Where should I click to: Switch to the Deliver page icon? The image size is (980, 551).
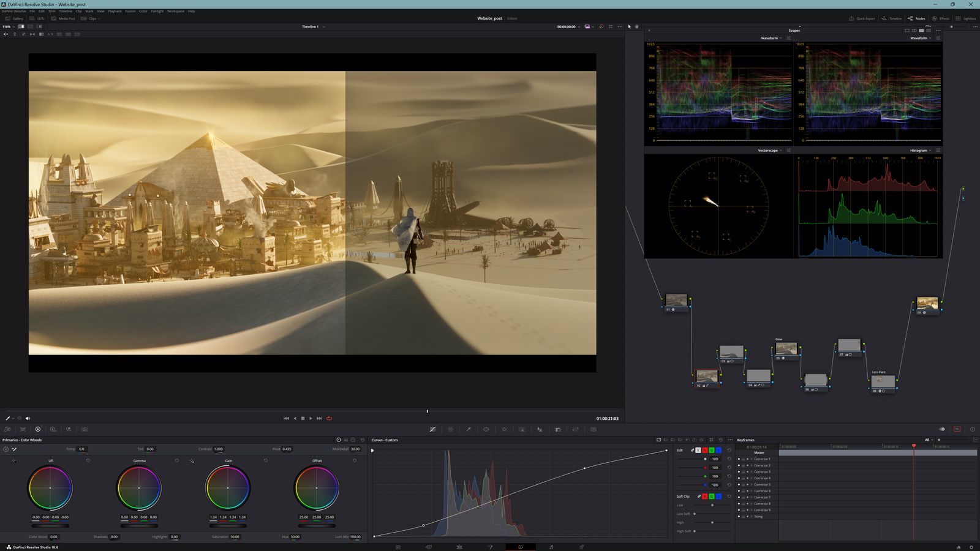click(582, 547)
